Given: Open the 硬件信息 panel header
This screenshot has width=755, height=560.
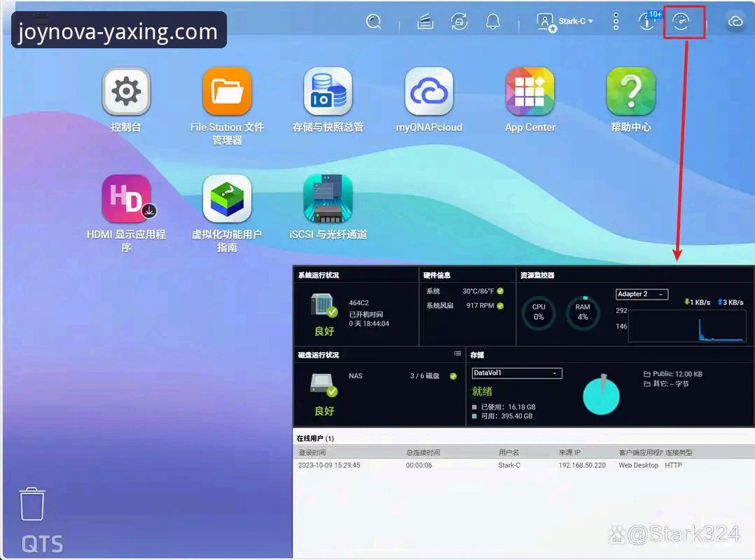Looking at the screenshot, I should tap(437, 275).
